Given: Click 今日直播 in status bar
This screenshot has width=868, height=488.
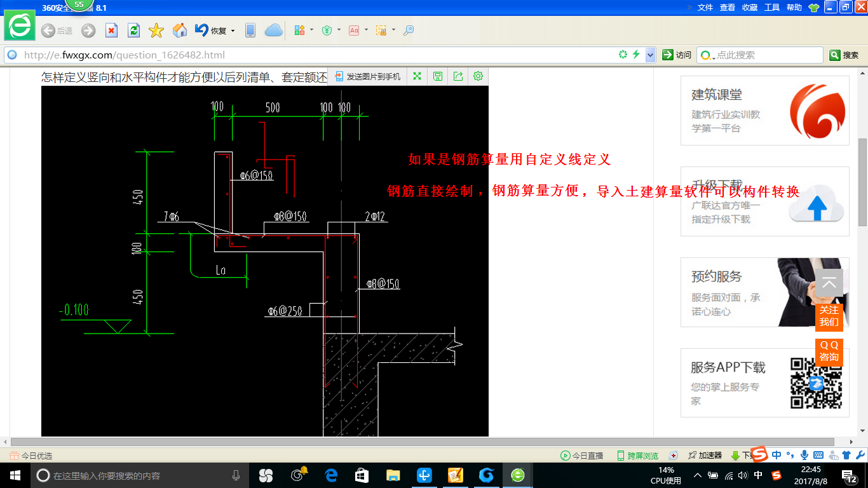Looking at the screenshot, I should click(581, 456).
